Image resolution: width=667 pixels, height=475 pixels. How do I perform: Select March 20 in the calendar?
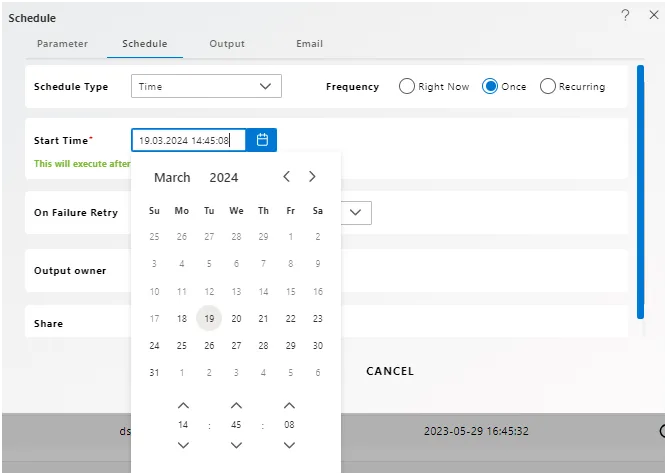237,319
